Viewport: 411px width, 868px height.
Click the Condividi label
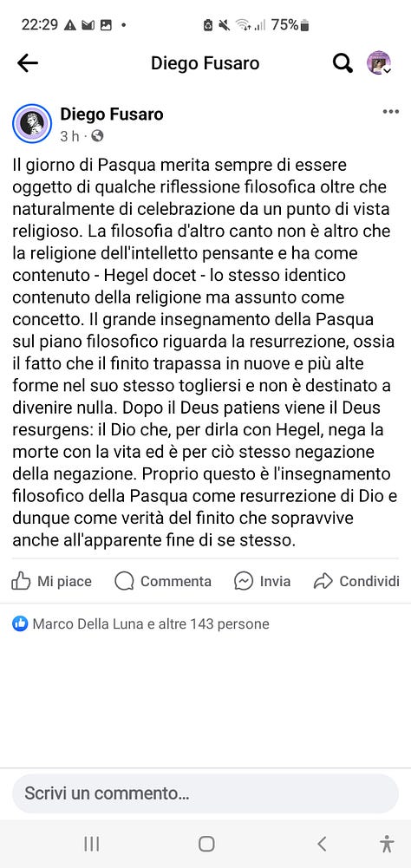[x=369, y=581]
